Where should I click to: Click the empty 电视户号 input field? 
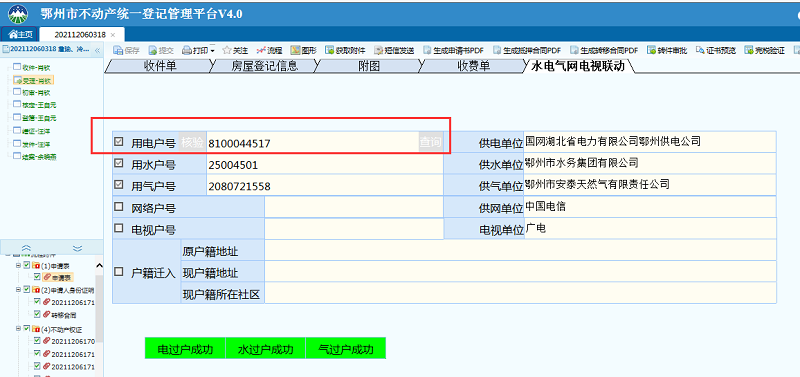pyautogui.click(x=354, y=229)
